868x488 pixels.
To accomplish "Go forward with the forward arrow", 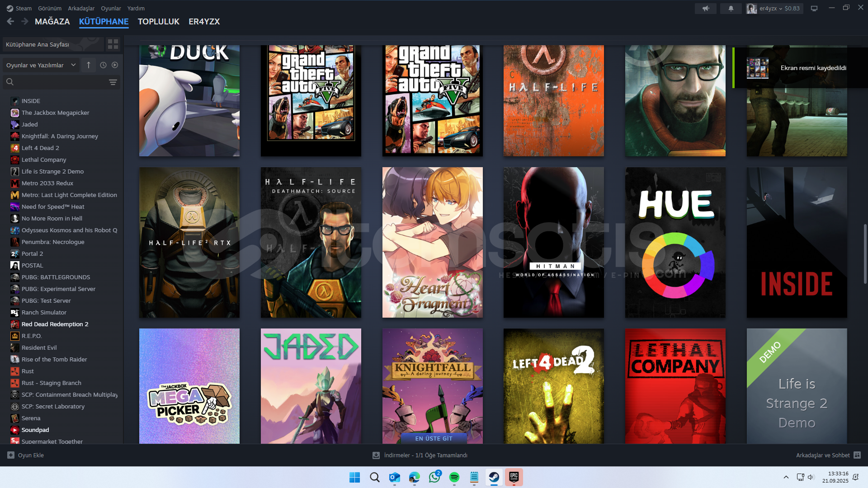I will pos(25,21).
